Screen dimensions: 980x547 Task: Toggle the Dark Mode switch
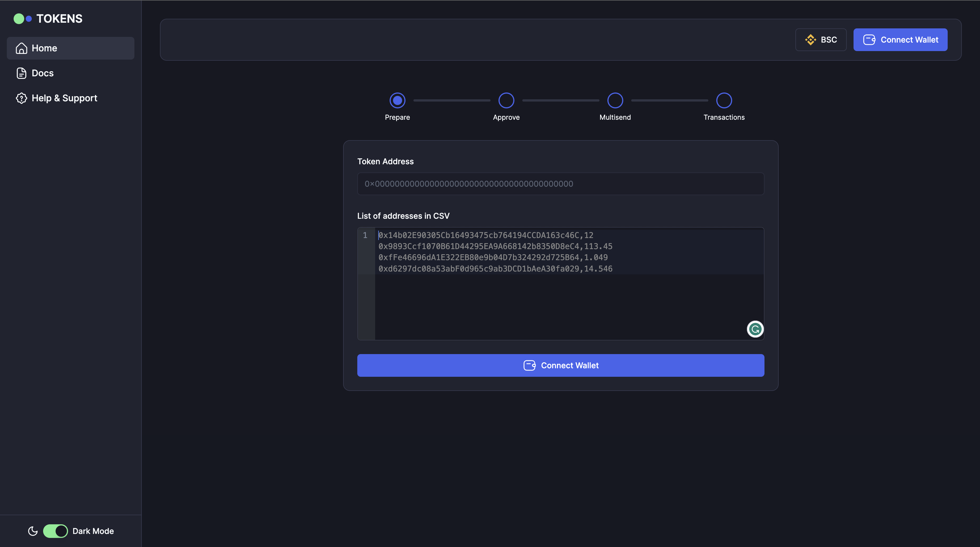pyautogui.click(x=55, y=531)
